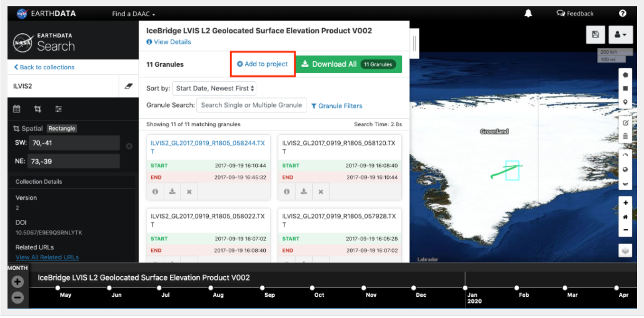Screen dimensions: 644x318
Task: Zoom in on the map
Action: (x=625, y=202)
